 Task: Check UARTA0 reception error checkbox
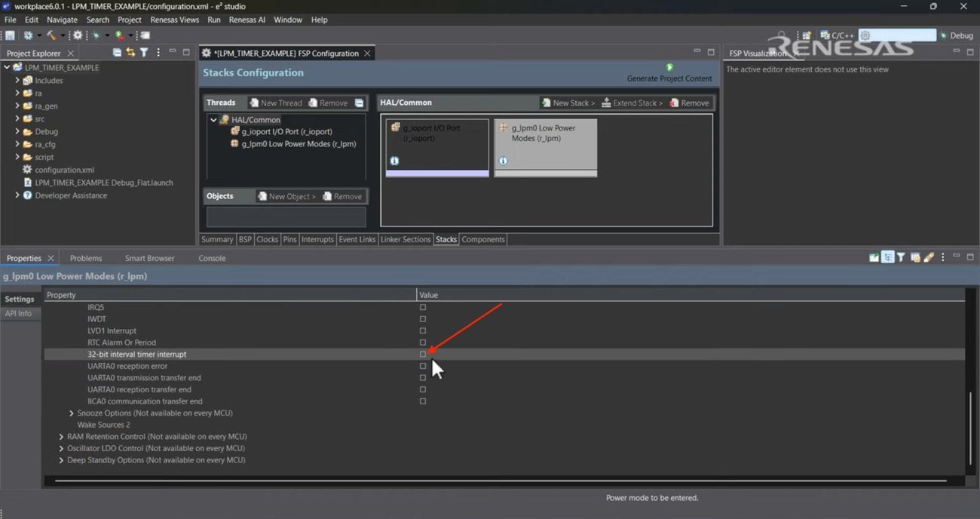tap(423, 366)
